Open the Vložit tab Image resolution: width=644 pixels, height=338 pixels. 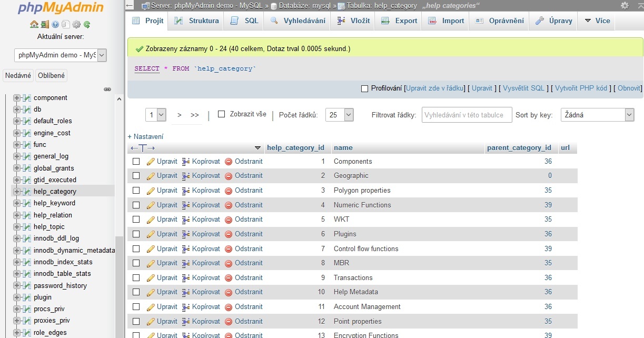[353, 21]
